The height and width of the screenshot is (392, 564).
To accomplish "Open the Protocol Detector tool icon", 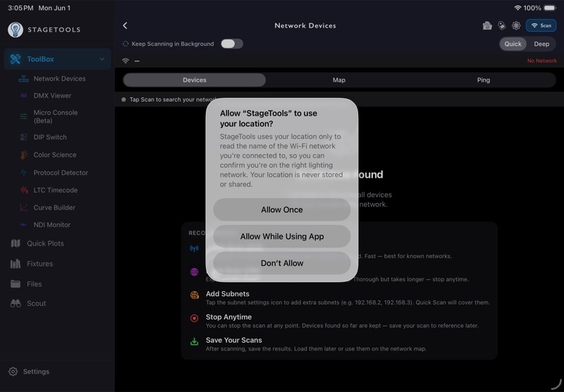I will [x=23, y=173].
